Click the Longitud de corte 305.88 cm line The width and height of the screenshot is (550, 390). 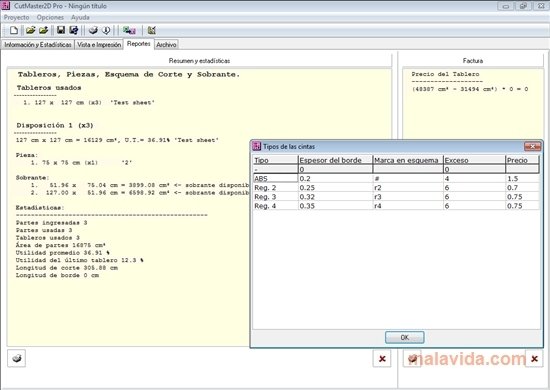click(x=67, y=268)
